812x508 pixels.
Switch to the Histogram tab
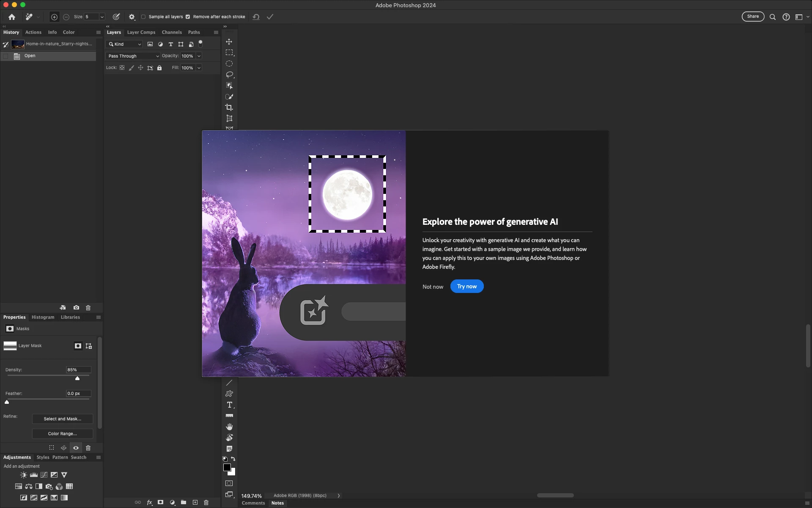point(43,317)
